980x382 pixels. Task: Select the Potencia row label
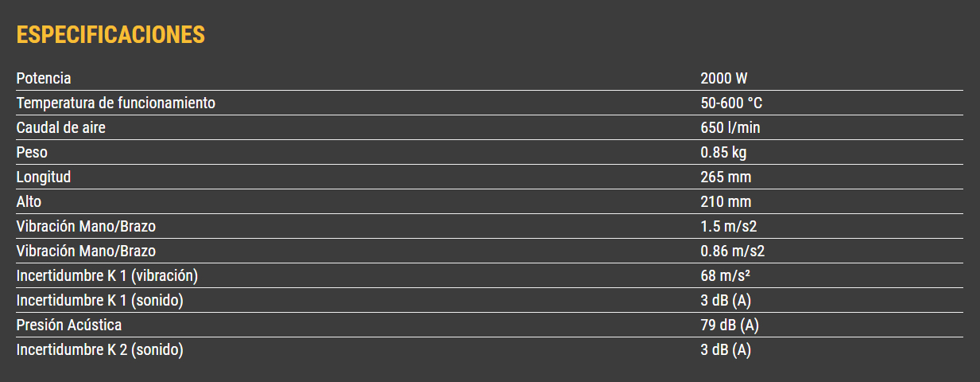(44, 79)
